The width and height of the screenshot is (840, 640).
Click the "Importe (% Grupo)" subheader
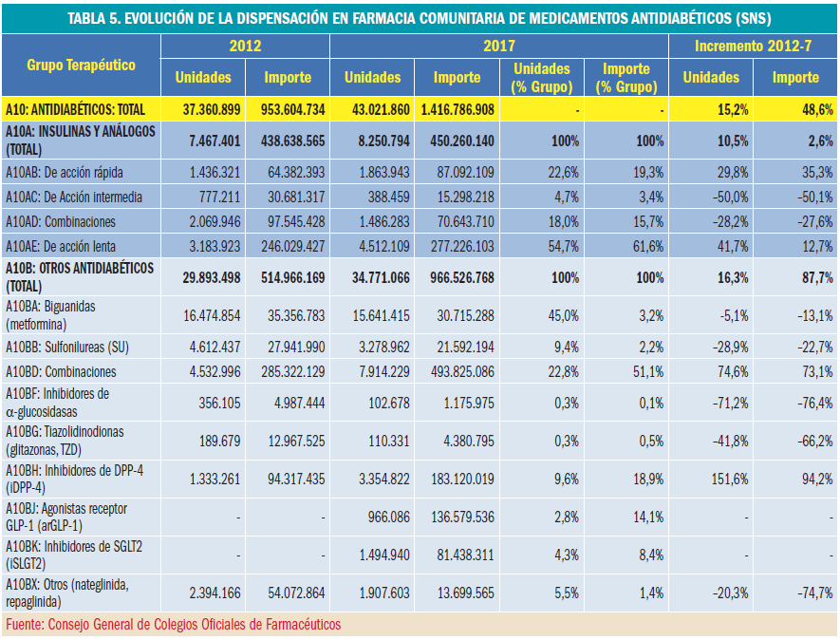pos(626,77)
